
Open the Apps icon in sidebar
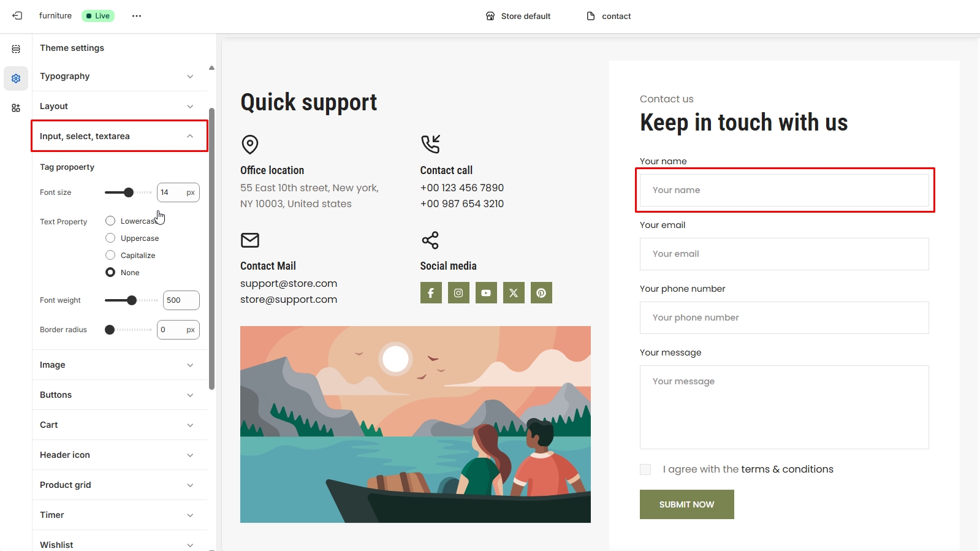pos(16,108)
